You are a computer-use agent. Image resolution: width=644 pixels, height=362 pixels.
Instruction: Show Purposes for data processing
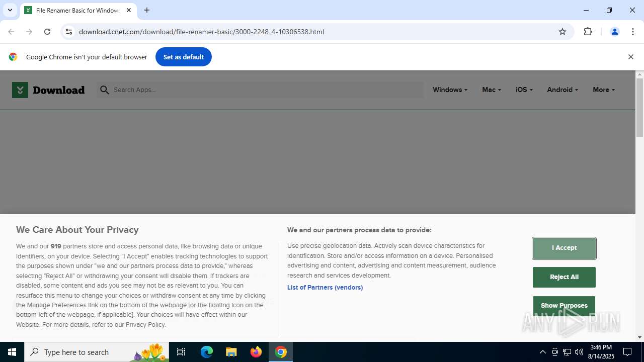pyautogui.click(x=564, y=306)
